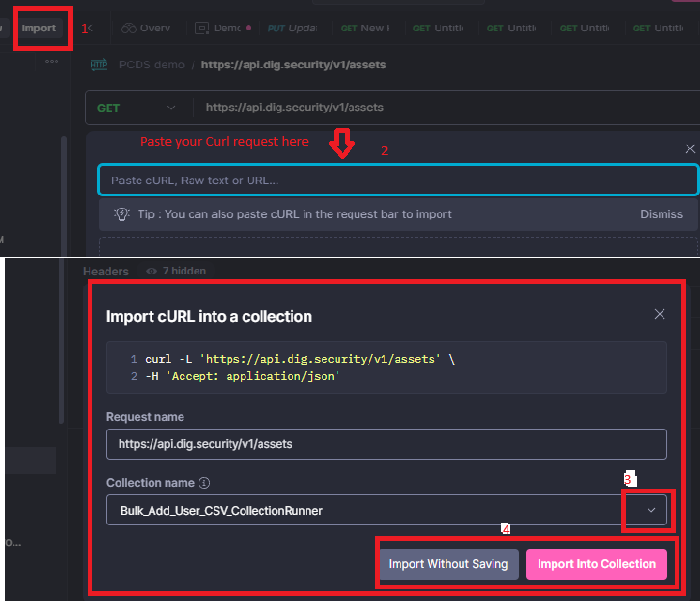This screenshot has height=601, width=700.
Task: Click the cURL code preview box
Action: (x=386, y=368)
